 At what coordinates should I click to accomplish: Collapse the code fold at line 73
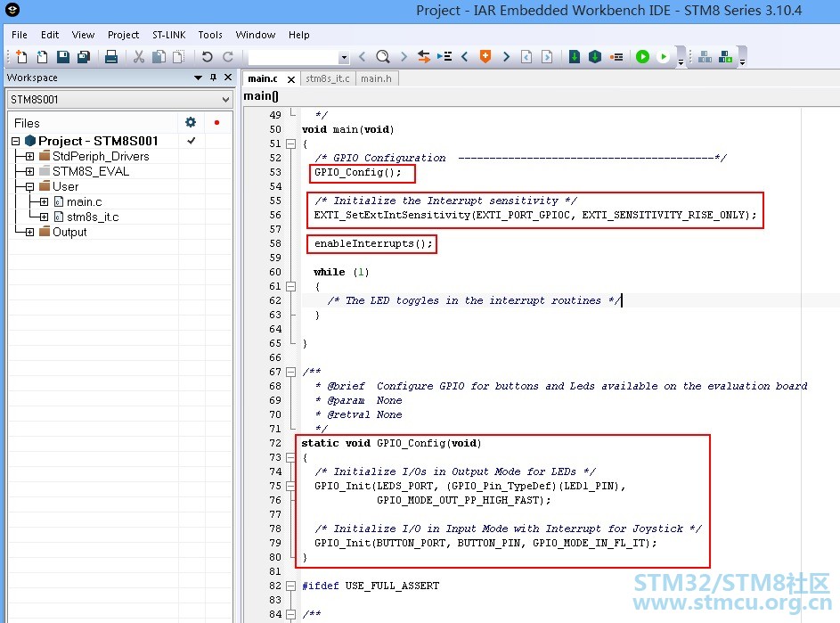point(290,457)
